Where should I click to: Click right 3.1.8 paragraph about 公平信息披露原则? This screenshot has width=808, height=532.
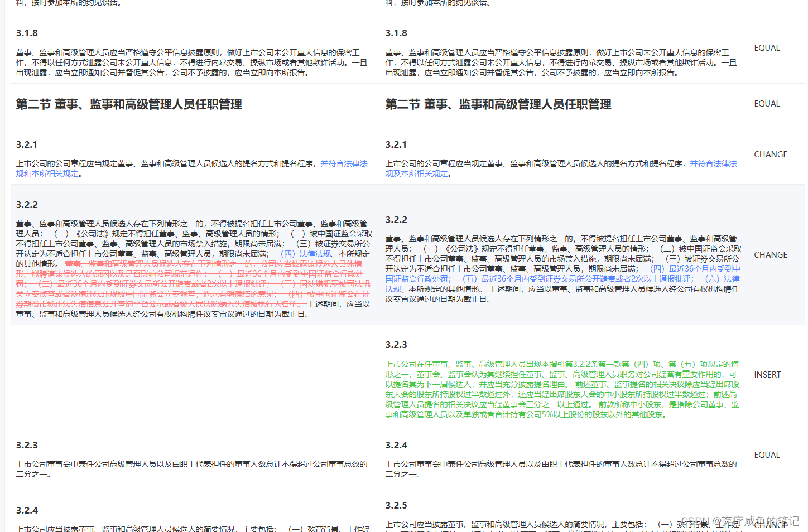pos(561,62)
